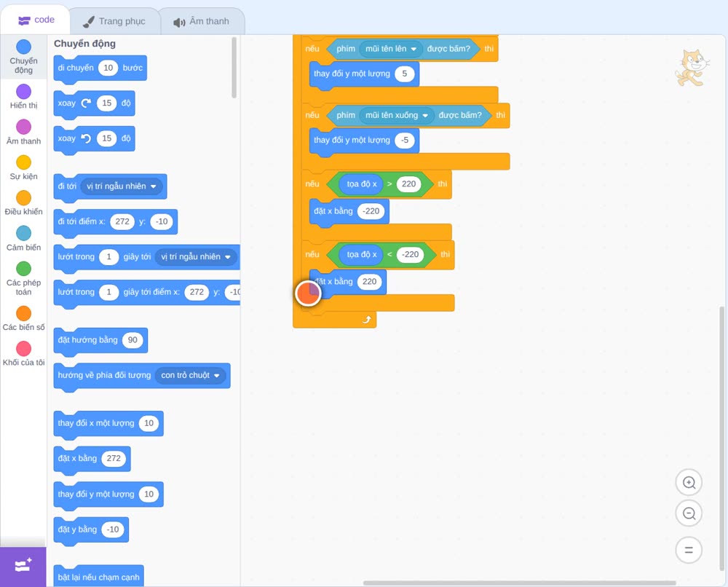The height and width of the screenshot is (587, 728).
Task: Click the workspace horizontal scrollbar
Action: coord(520,583)
